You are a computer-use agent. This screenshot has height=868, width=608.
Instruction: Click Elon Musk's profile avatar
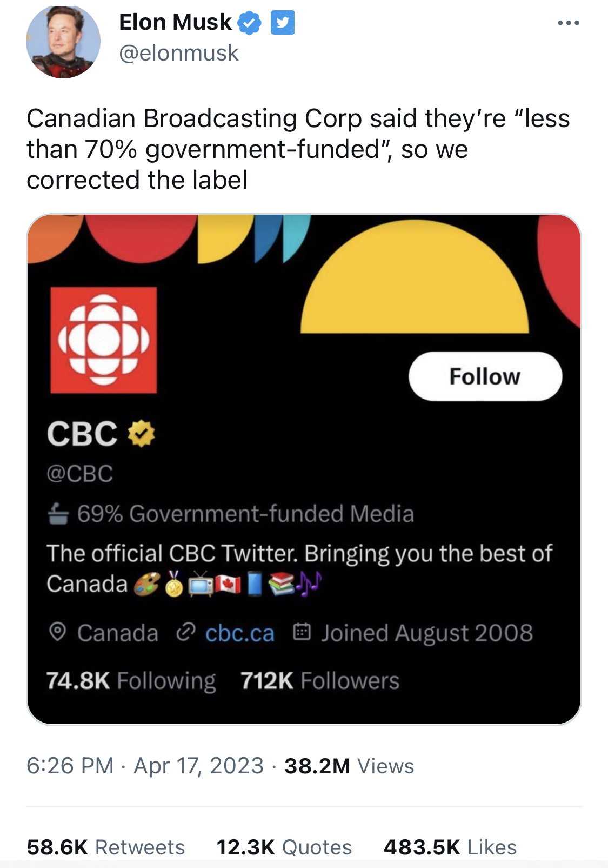[63, 41]
